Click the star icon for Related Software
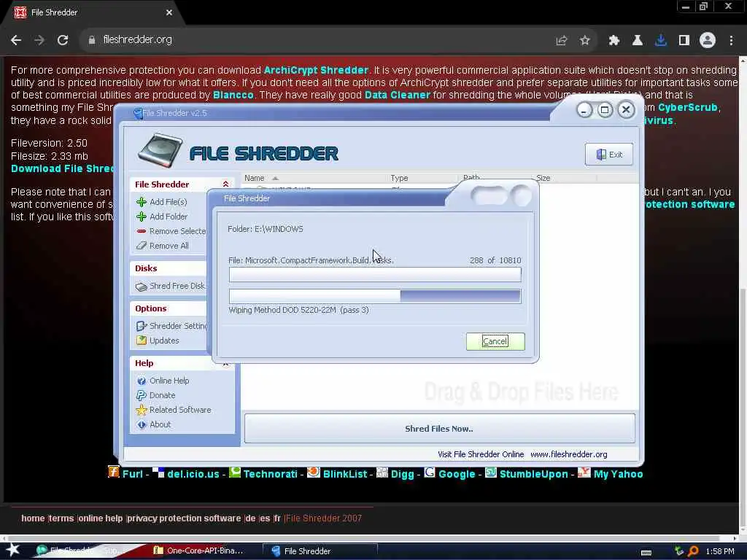Screen dimensions: 747x560 (142, 410)
